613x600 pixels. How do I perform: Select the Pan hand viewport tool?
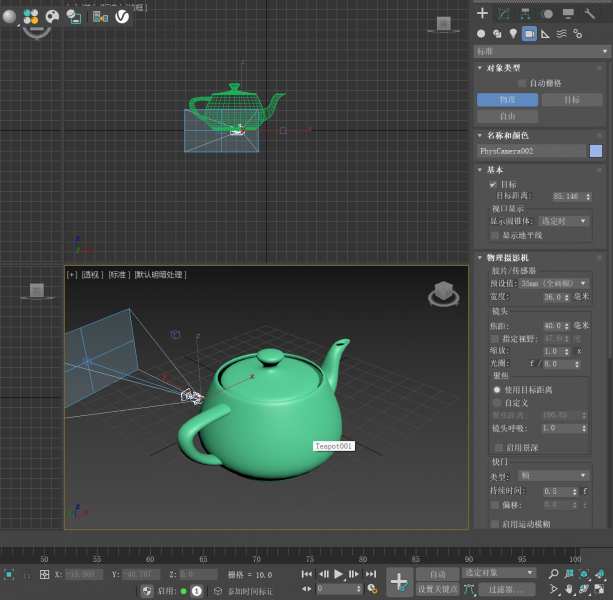click(x=569, y=589)
